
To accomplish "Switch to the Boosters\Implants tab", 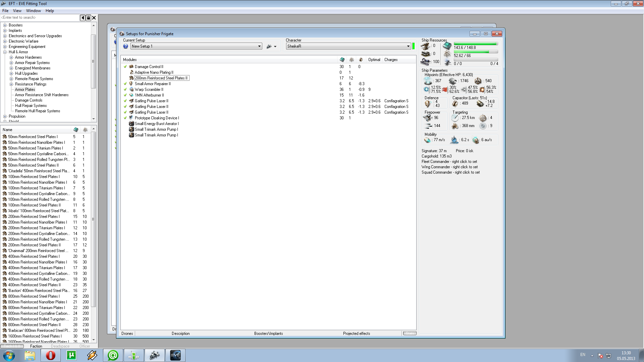I will click(x=268, y=334).
